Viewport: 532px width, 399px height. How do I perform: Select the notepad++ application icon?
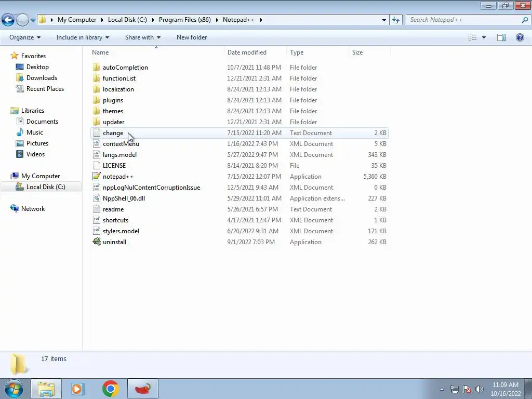pos(97,177)
